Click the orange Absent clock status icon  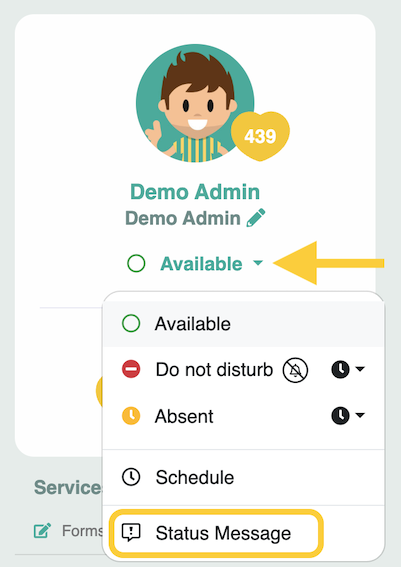(131, 415)
